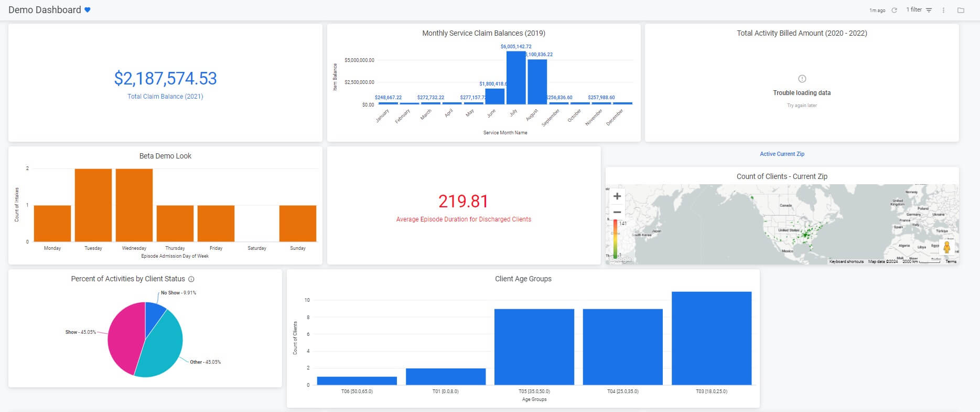Click the Percent of Activities by Client Status title
Screen dimensions: 980x412
click(x=128, y=279)
